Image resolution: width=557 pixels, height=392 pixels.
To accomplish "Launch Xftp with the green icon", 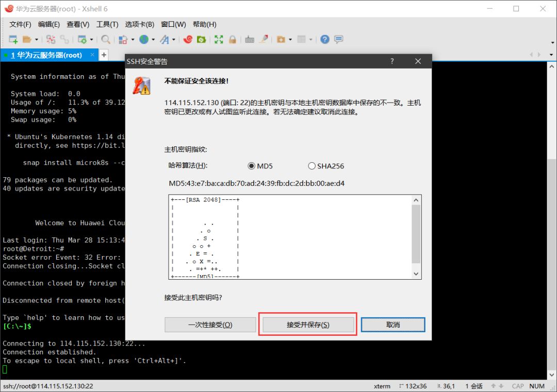I will click(202, 39).
